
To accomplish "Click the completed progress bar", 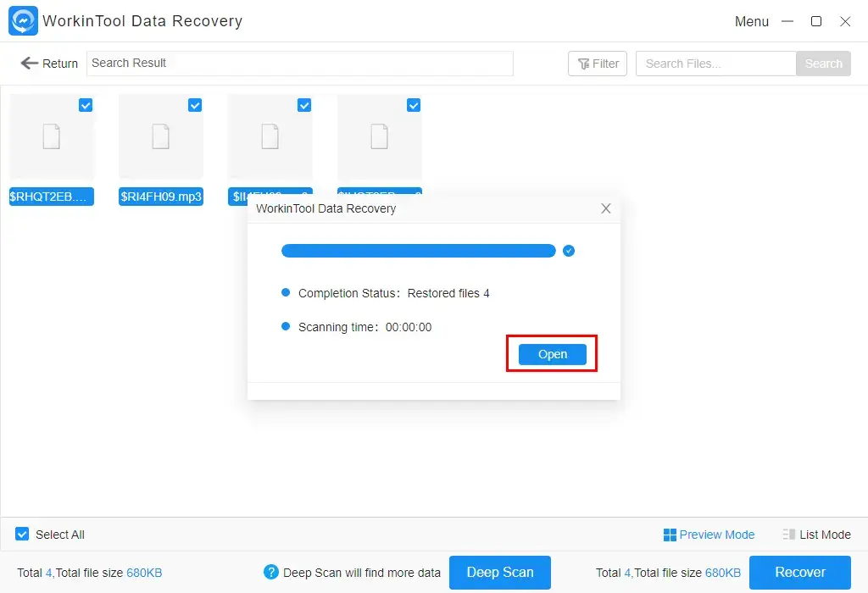I will (419, 251).
